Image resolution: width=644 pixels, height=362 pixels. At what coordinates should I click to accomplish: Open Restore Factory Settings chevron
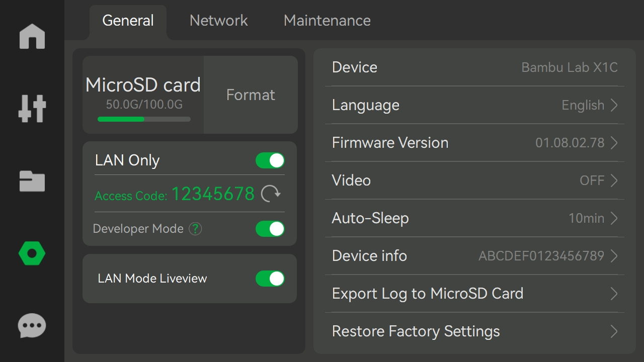click(614, 331)
